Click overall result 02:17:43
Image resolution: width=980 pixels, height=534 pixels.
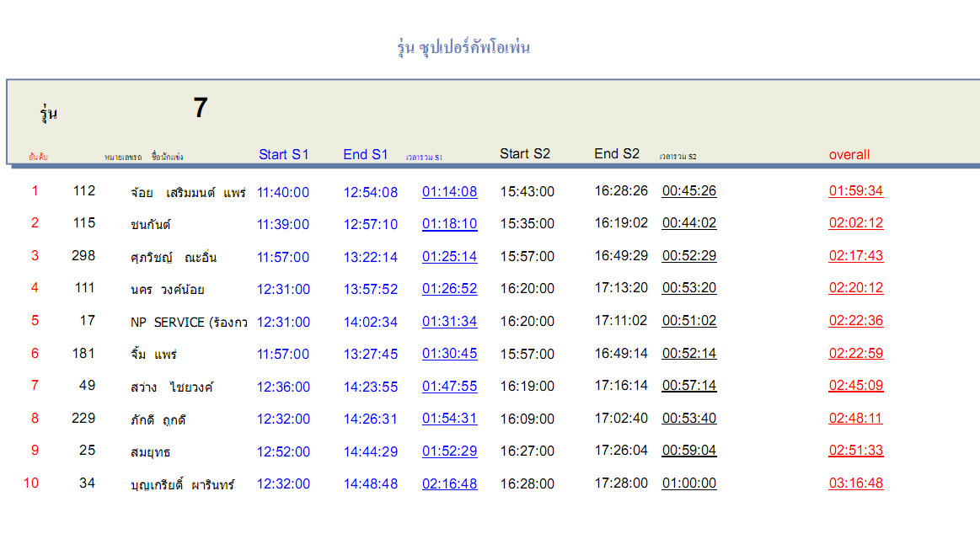(x=855, y=256)
